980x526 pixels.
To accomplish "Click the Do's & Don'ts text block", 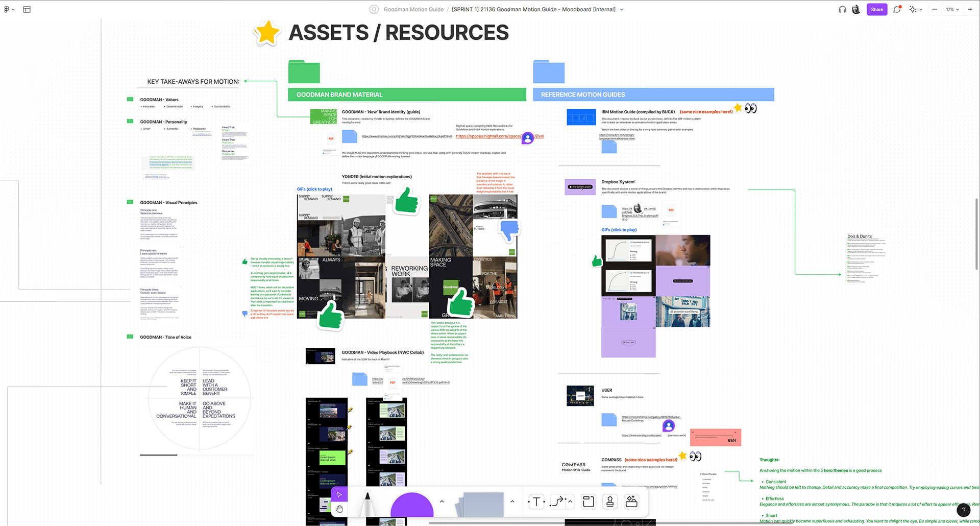I will 866,258.
